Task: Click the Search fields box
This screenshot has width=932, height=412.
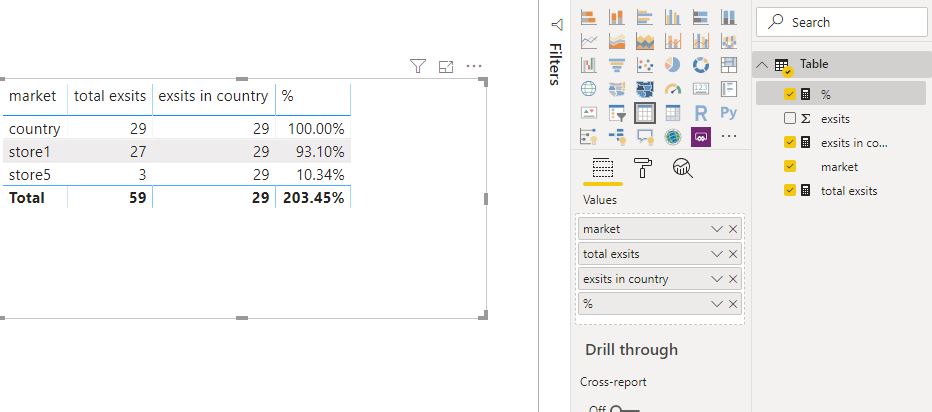Action: click(x=841, y=23)
